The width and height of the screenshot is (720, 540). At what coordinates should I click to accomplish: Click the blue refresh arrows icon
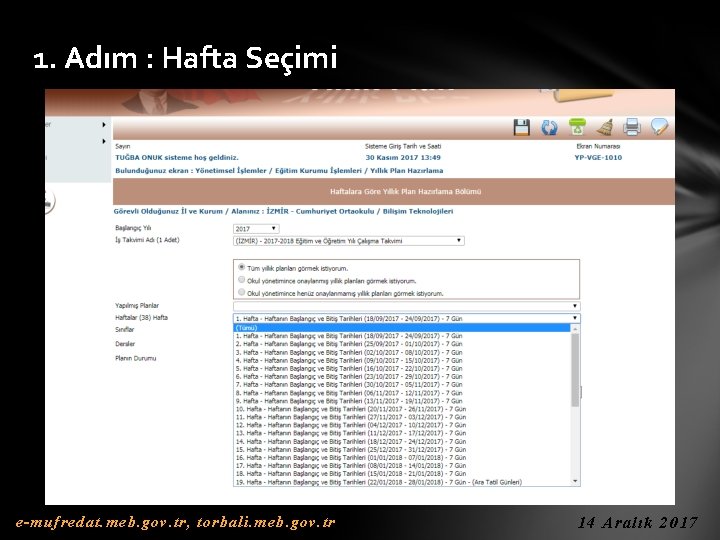point(549,127)
